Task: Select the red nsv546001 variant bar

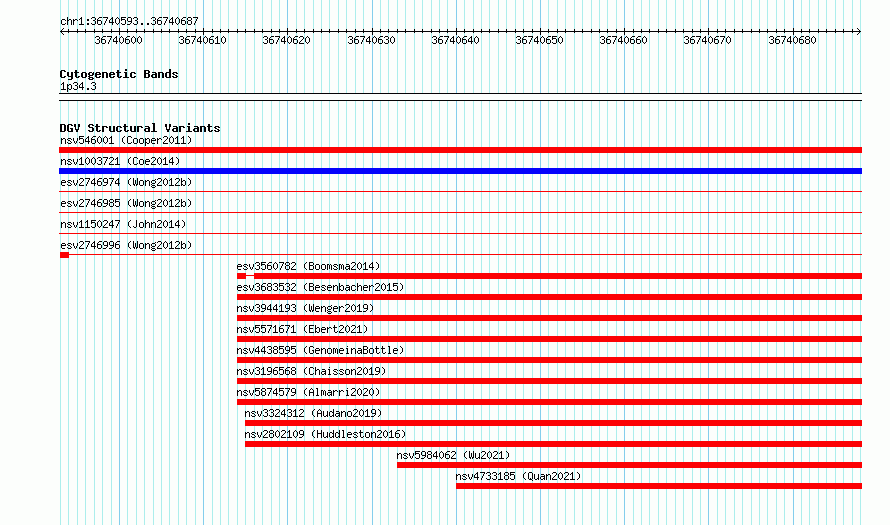Action: [460, 150]
